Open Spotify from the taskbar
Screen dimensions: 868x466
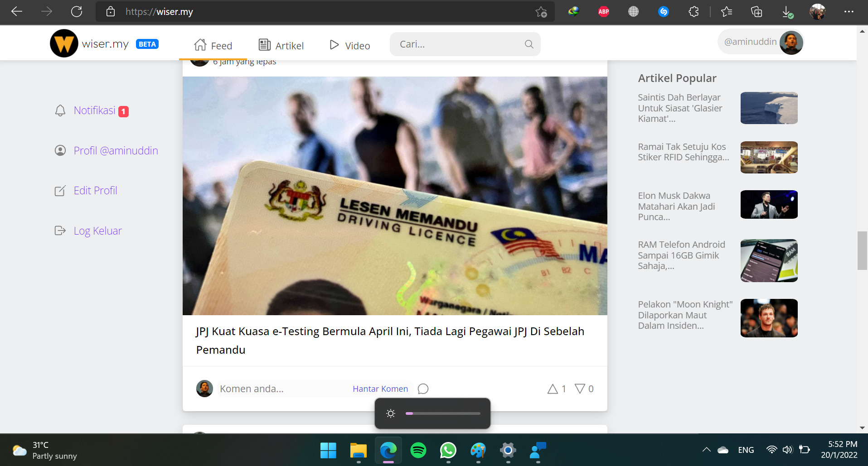418,450
